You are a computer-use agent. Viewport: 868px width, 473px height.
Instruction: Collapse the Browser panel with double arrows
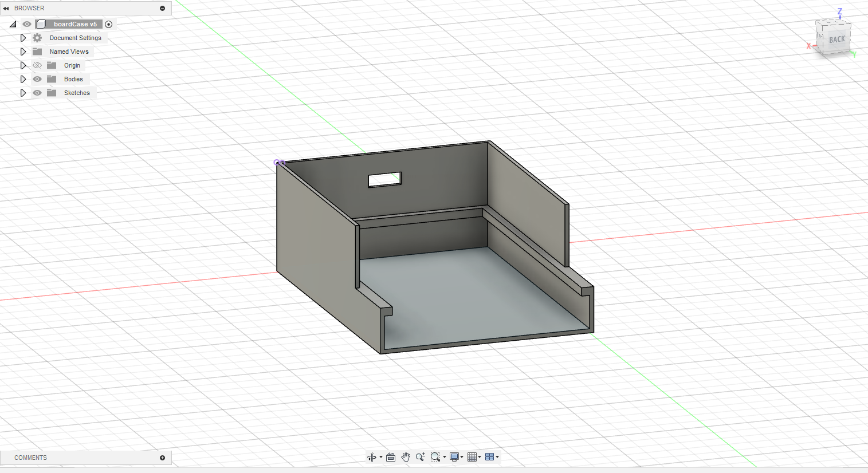point(6,9)
